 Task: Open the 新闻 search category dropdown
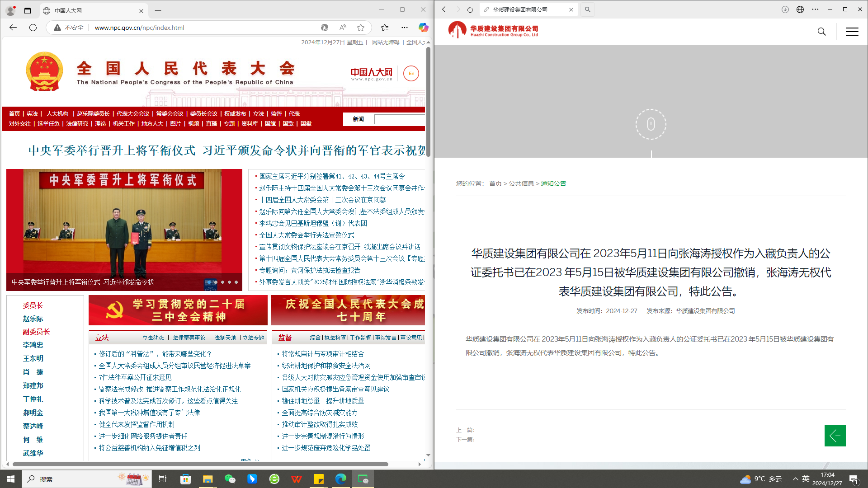point(358,119)
